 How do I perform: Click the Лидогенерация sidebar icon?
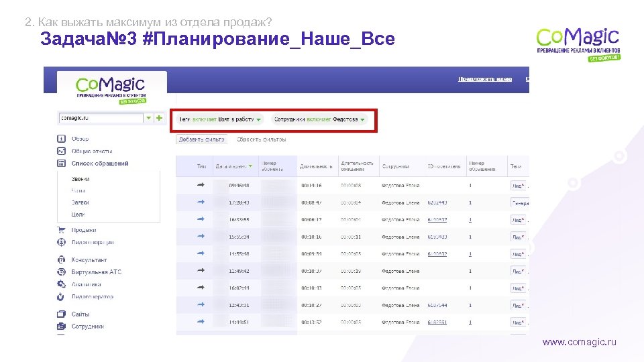61,242
